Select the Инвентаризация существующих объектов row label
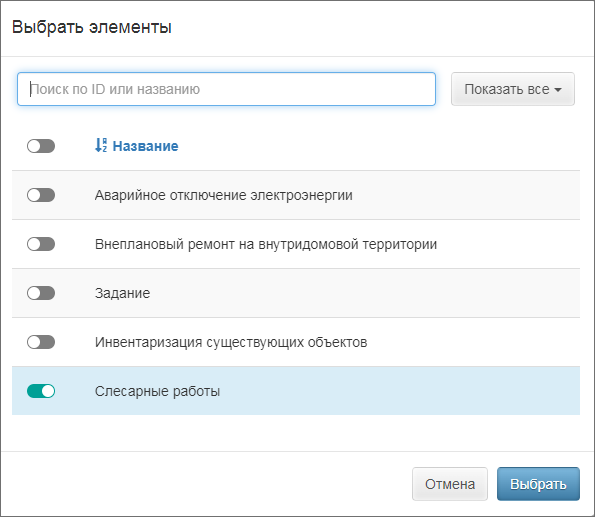The height and width of the screenshot is (517, 595). (x=231, y=342)
